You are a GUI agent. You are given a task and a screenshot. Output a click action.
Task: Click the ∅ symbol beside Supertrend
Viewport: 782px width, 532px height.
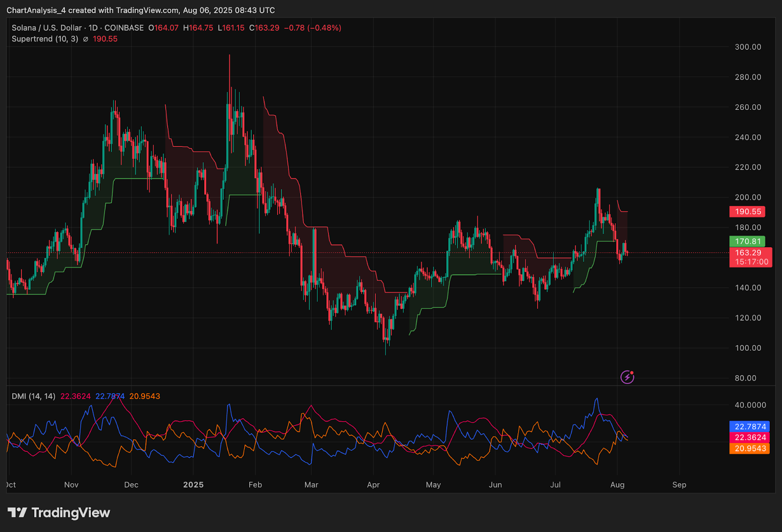click(x=86, y=39)
